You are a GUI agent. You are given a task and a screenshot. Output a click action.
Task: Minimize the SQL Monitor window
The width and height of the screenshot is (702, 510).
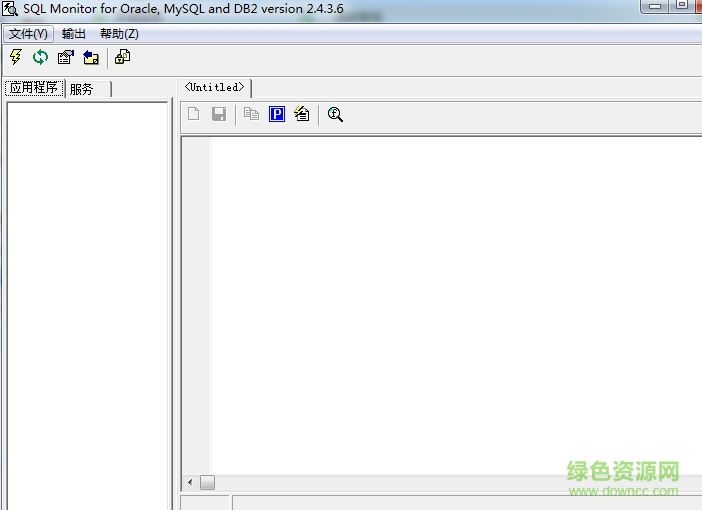click(x=655, y=6)
